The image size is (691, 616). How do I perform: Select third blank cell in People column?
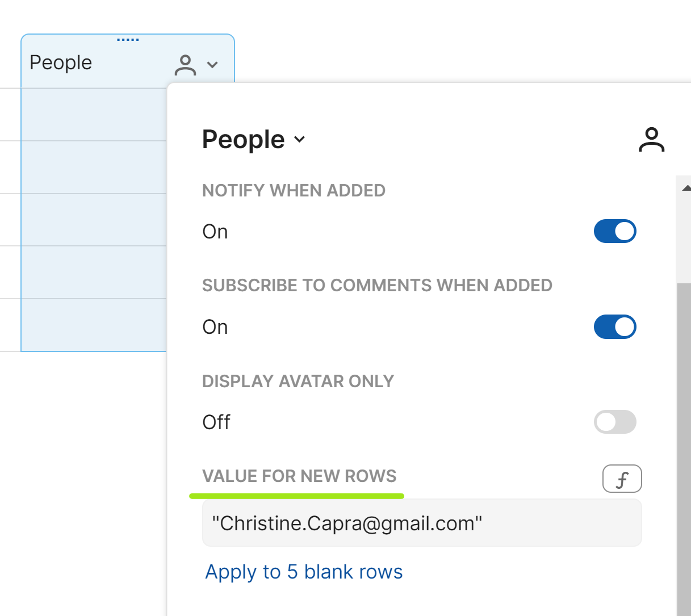[94, 220]
